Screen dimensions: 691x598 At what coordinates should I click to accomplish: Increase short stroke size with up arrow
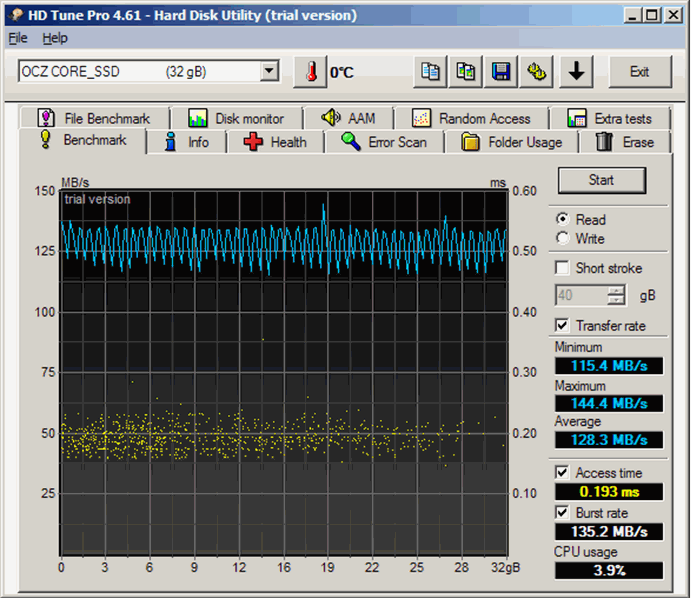coord(616,290)
